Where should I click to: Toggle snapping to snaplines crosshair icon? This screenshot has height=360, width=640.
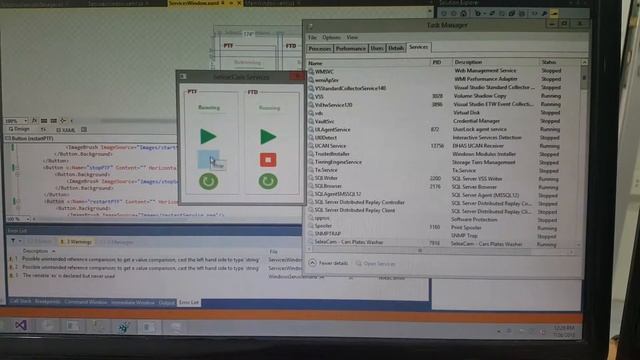click(63, 120)
